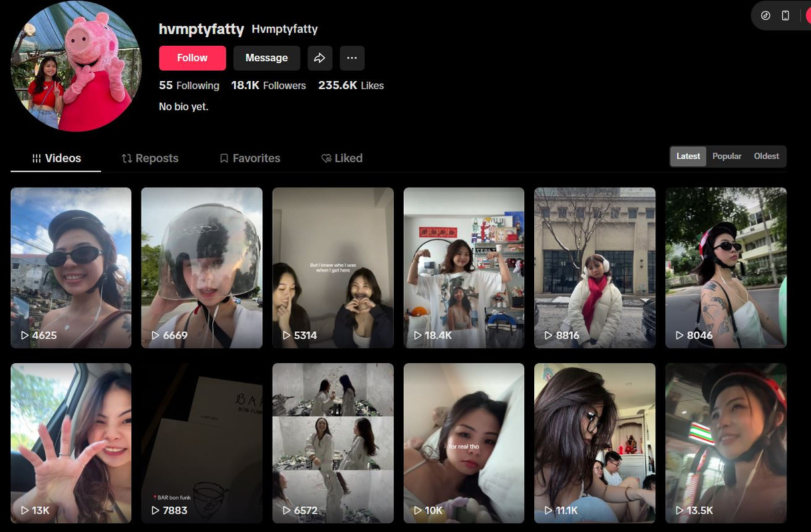
Task: Open the hvmptyfatty profile picture
Action: pos(76,66)
